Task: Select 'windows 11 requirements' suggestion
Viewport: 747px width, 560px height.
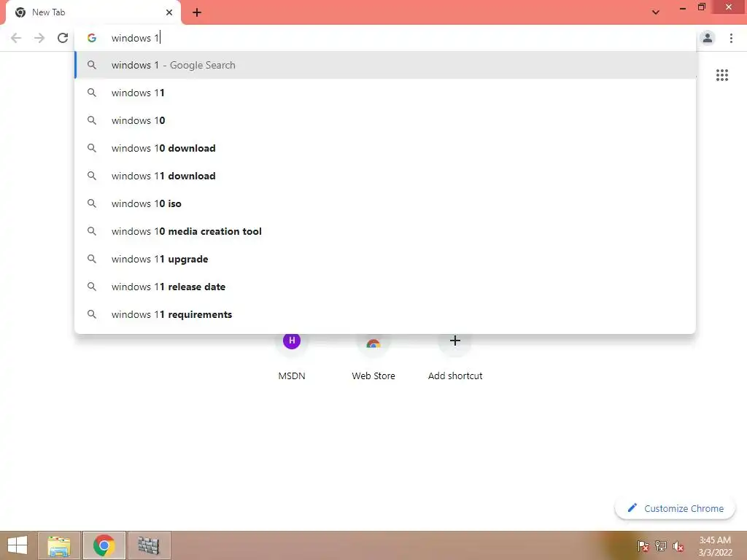Action: (x=385, y=314)
